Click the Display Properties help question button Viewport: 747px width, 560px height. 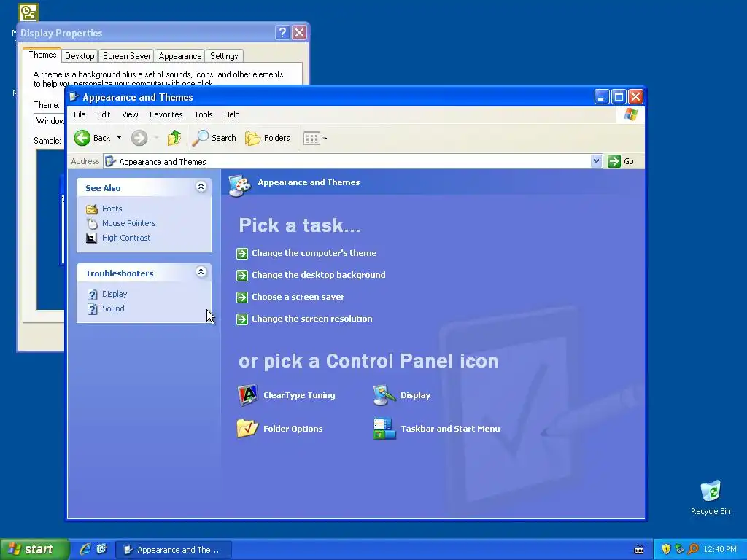(282, 32)
